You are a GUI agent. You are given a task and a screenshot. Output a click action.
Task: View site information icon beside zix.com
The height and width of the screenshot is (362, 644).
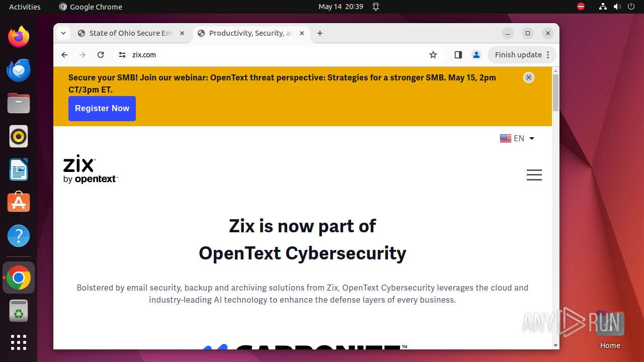[x=122, y=55]
